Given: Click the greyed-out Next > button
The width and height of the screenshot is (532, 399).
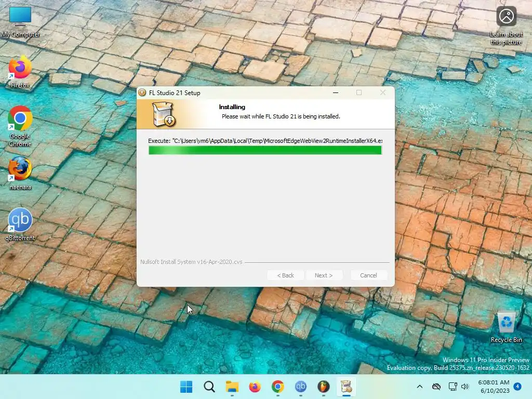Looking at the screenshot, I should [324, 275].
